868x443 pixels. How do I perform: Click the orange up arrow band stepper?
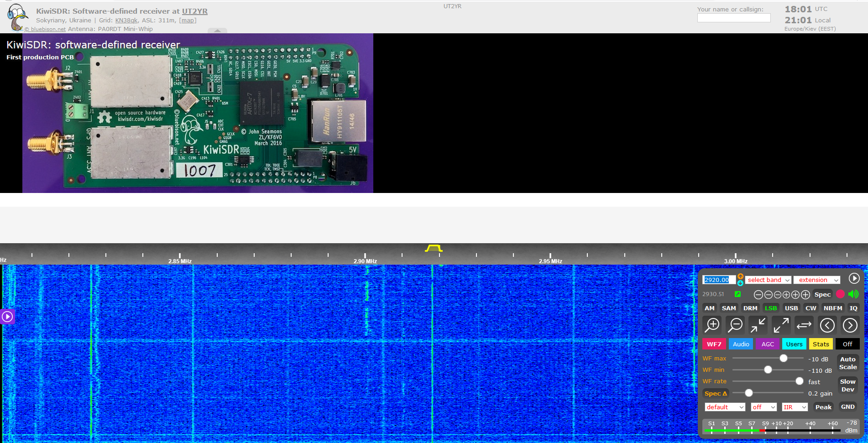tap(740, 276)
